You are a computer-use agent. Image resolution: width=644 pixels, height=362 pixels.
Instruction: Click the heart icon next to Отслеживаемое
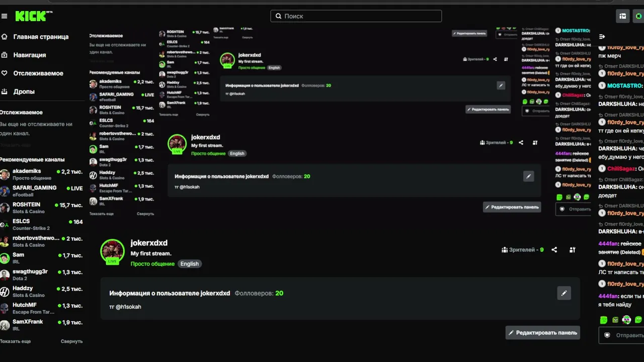pos(5,73)
